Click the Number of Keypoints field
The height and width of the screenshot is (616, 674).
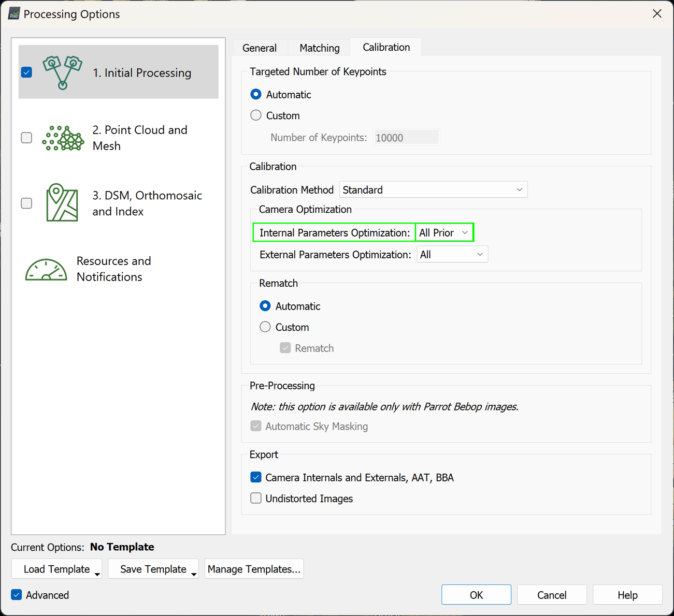pyautogui.click(x=406, y=138)
